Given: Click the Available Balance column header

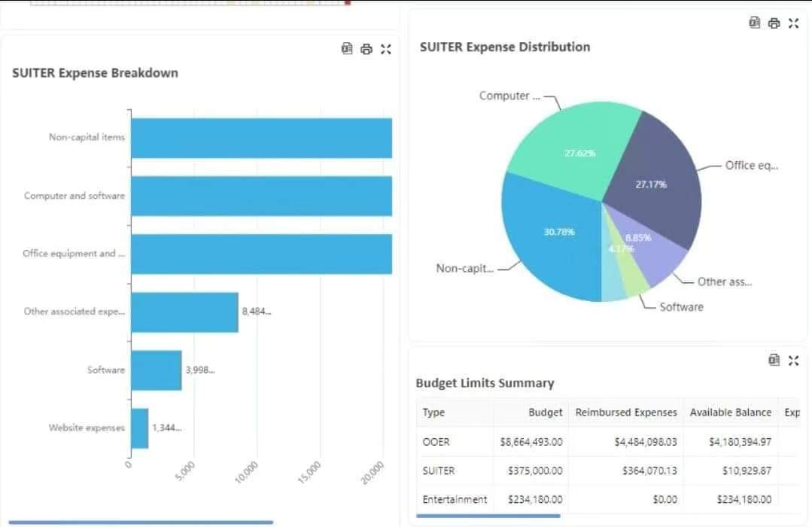Looking at the screenshot, I should [x=730, y=413].
